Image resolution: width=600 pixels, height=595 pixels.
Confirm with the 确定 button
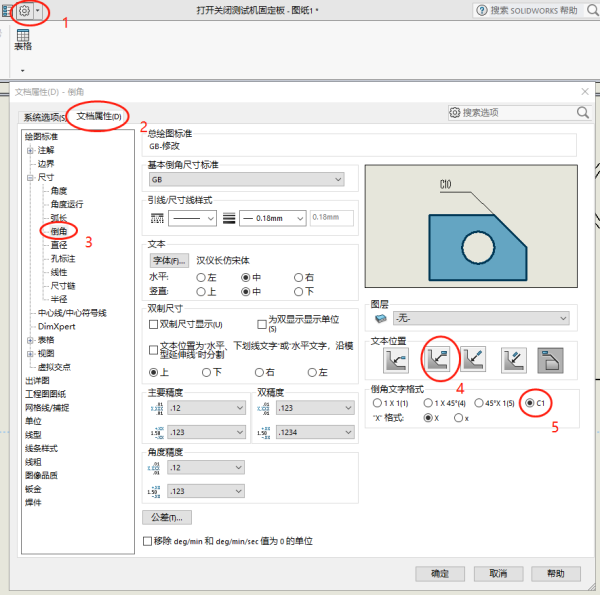coord(440,574)
